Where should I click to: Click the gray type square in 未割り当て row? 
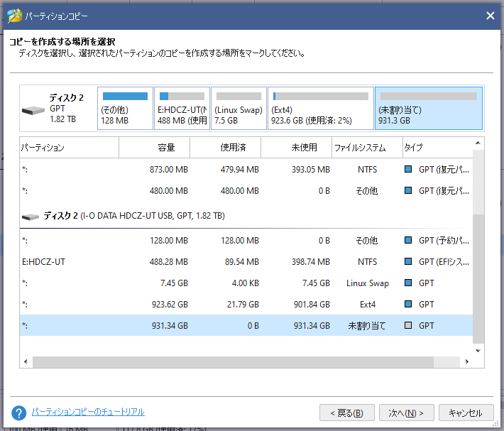(408, 325)
